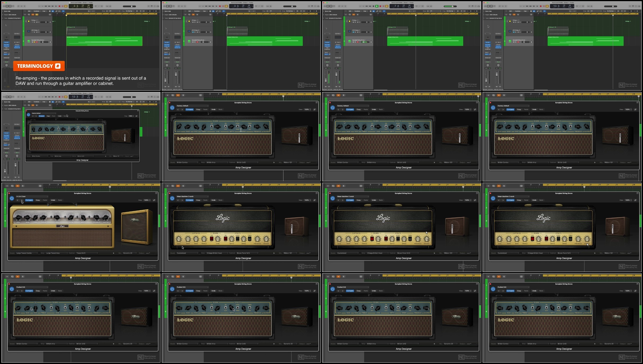Open Functions menu in frame showing position 7 4
This screenshot has height=364, width=643.
point(358,11)
